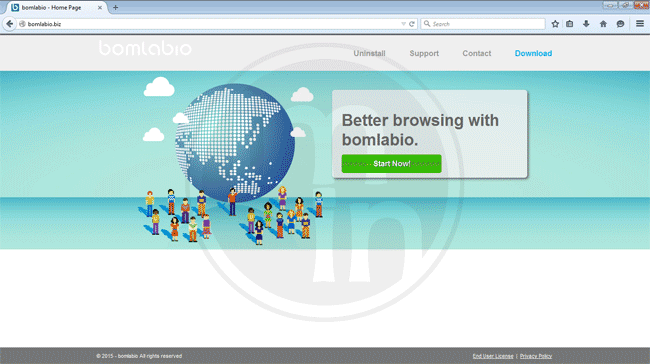Show bookmarks list icon

[x=570, y=24]
